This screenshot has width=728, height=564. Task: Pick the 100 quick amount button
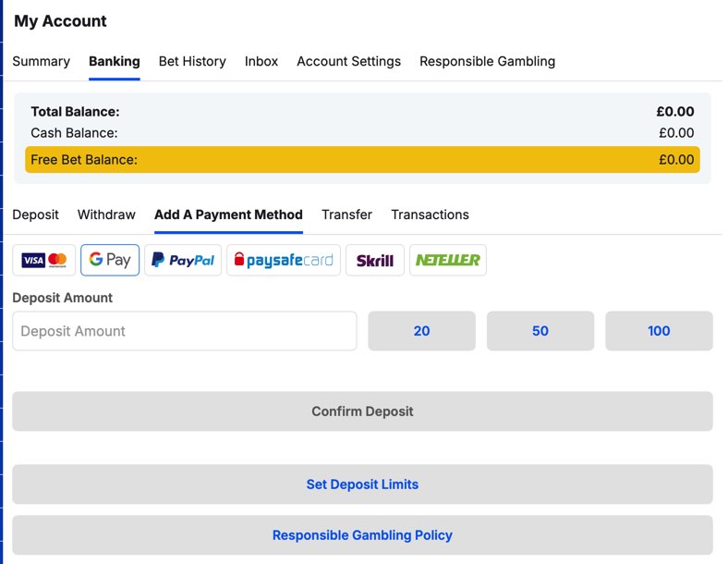(659, 331)
